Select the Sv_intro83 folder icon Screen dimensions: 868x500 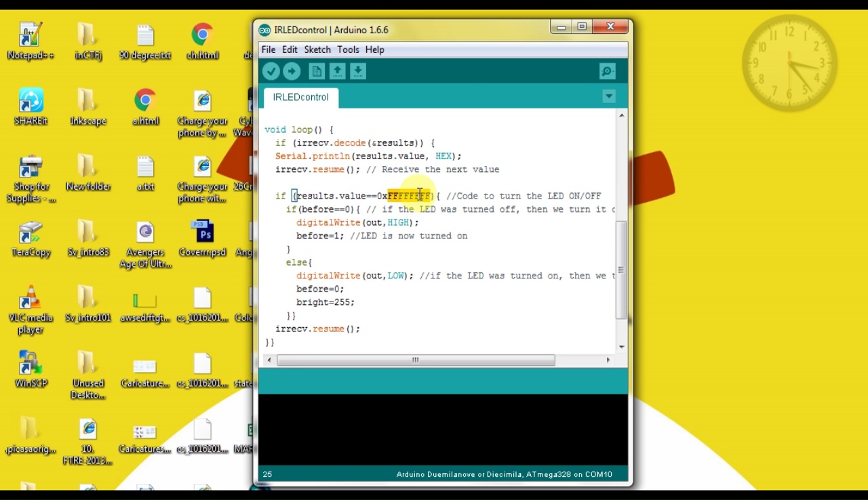point(88,238)
